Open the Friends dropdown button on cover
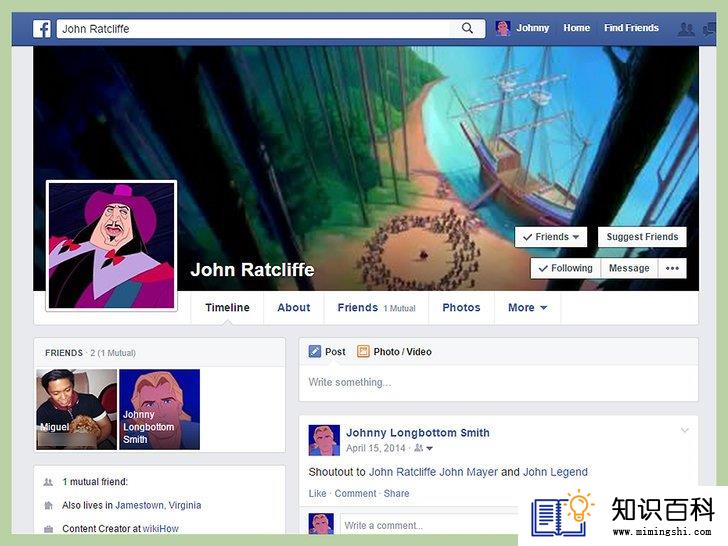728x546 pixels. pyautogui.click(x=551, y=237)
